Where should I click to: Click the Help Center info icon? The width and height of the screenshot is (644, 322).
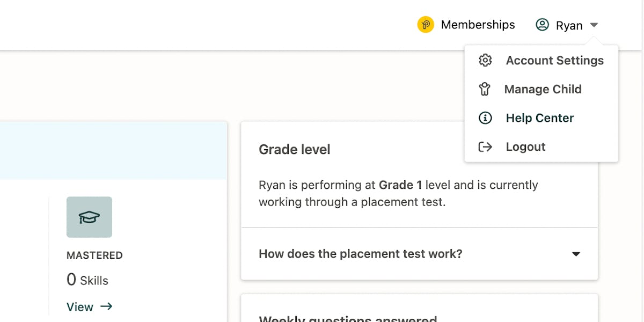(485, 118)
